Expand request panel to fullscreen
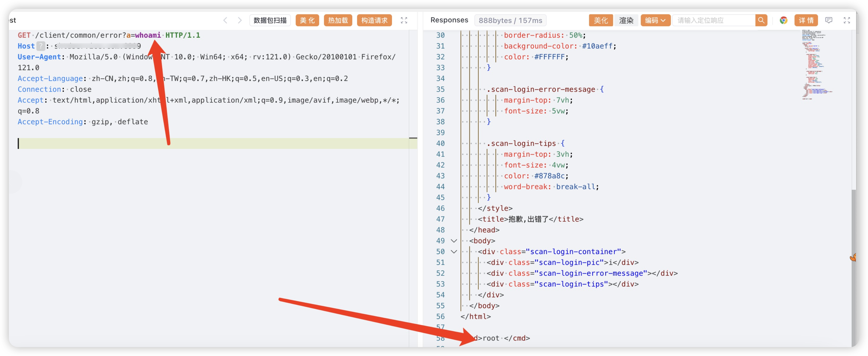The height and width of the screenshot is (356, 868). point(404,20)
